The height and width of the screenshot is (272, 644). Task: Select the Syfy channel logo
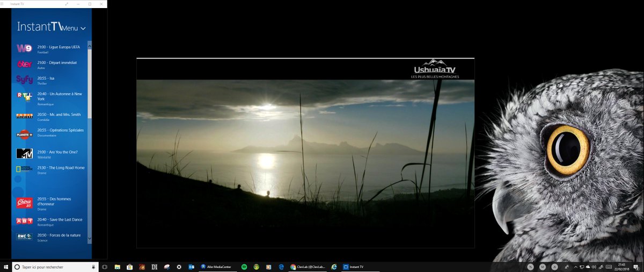point(25,80)
